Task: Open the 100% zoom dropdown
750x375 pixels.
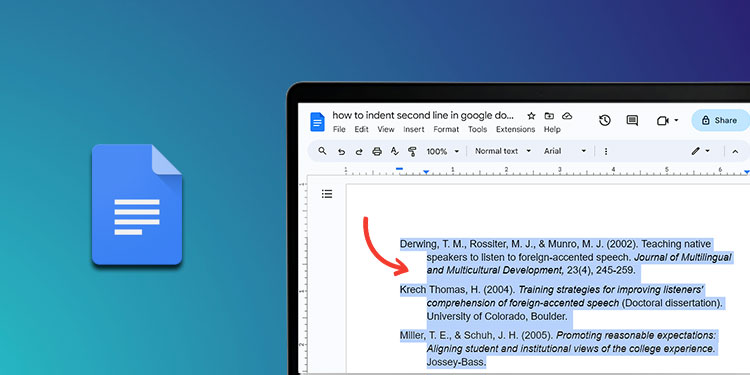Action: coord(442,152)
